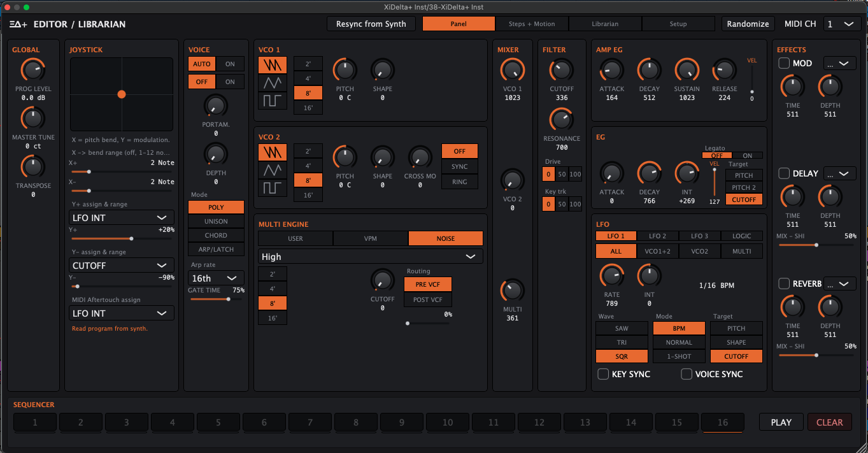Click the TRANSPOSE knob

coord(32,167)
